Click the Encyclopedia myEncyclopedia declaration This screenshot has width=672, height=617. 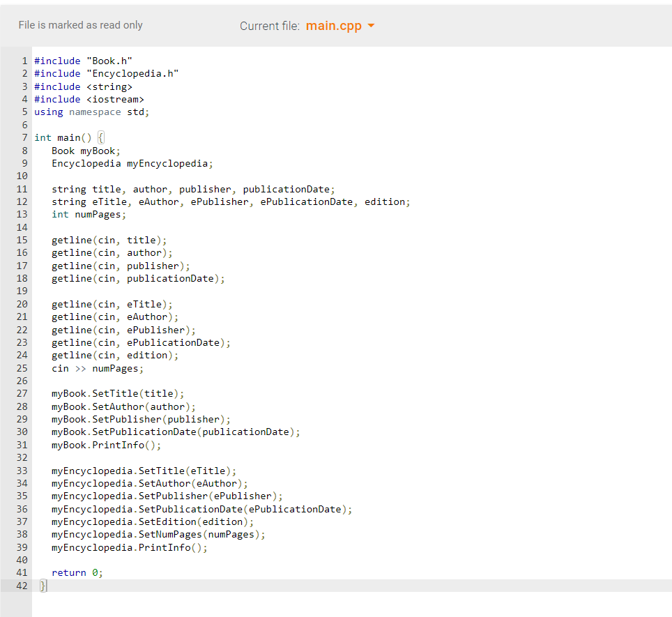[132, 163]
